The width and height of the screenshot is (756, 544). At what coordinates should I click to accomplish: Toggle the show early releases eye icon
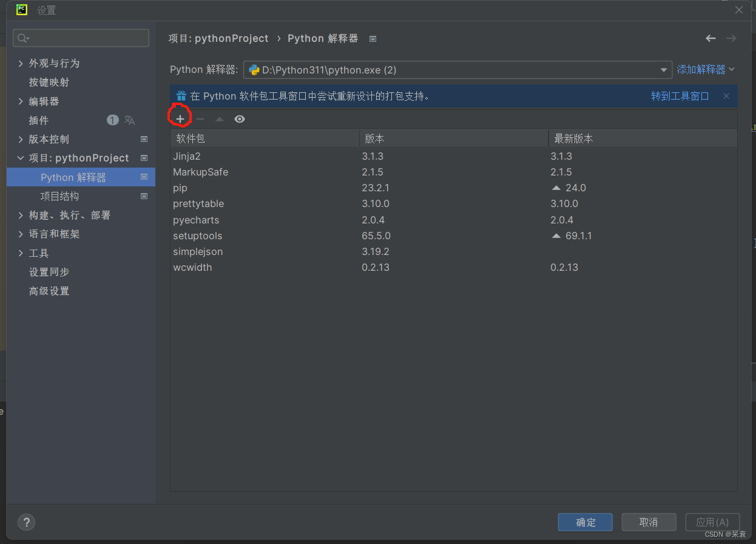(x=240, y=119)
